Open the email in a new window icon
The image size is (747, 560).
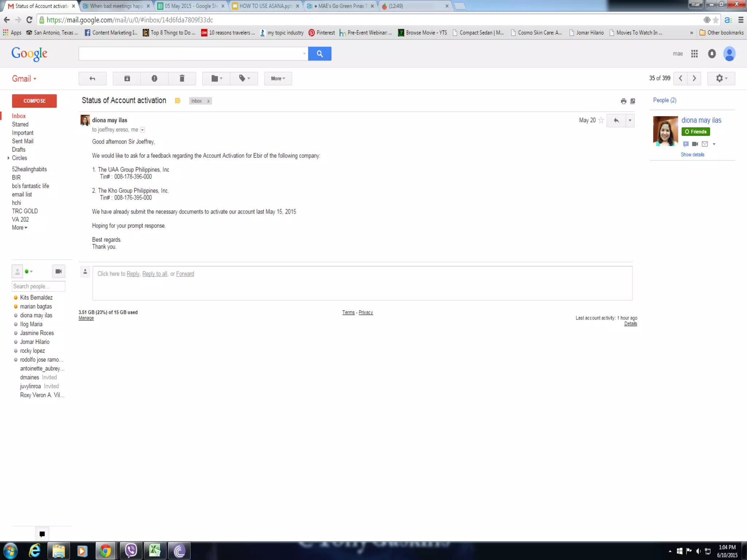pos(633,101)
